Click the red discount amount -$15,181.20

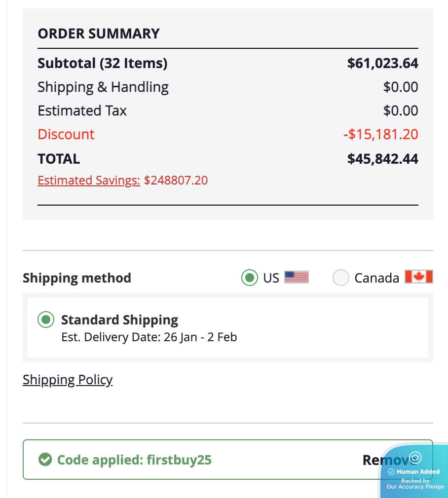click(x=380, y=134)
